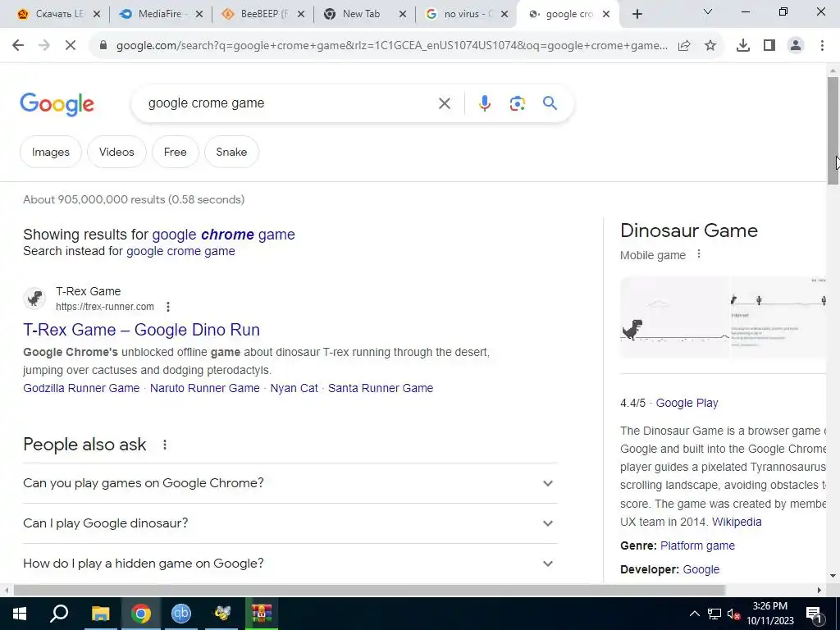Click 'google chrome game' corrected link
Image resolution: width=840 pixels, height=630 pixels.
pyautogui.click(x=223, y=235)
